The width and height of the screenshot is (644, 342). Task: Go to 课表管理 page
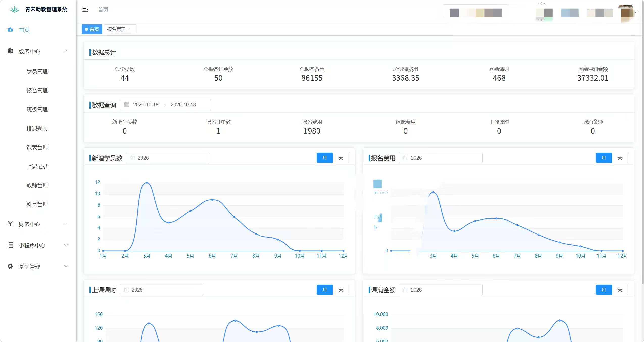[x=37, y=147]
